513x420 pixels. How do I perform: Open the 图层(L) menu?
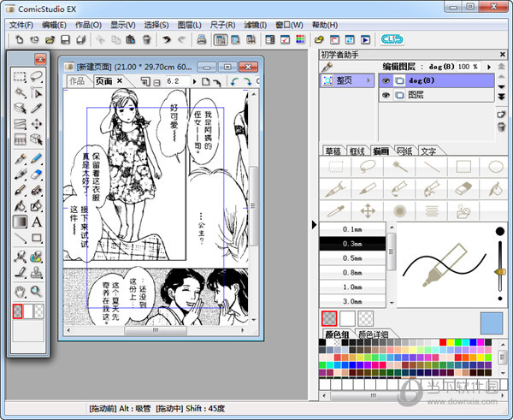click(x=190, y=25)
